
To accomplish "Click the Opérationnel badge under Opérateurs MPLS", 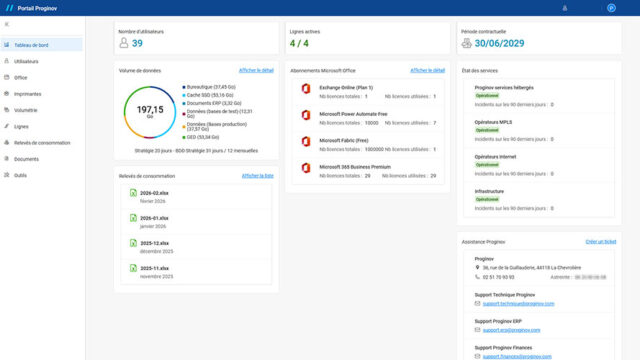I will click(x=487, y=130).
